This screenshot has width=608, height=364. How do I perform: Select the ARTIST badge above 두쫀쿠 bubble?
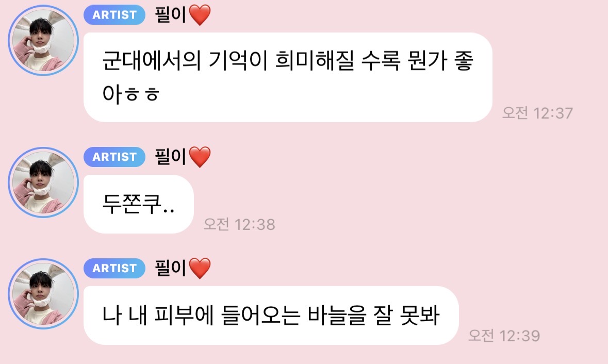click(114, 157)
